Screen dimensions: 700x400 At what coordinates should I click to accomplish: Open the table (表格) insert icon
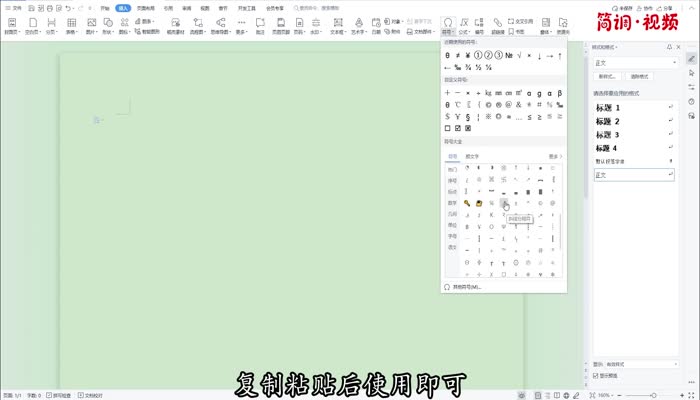pyautogui.click(x=71, y=22)
